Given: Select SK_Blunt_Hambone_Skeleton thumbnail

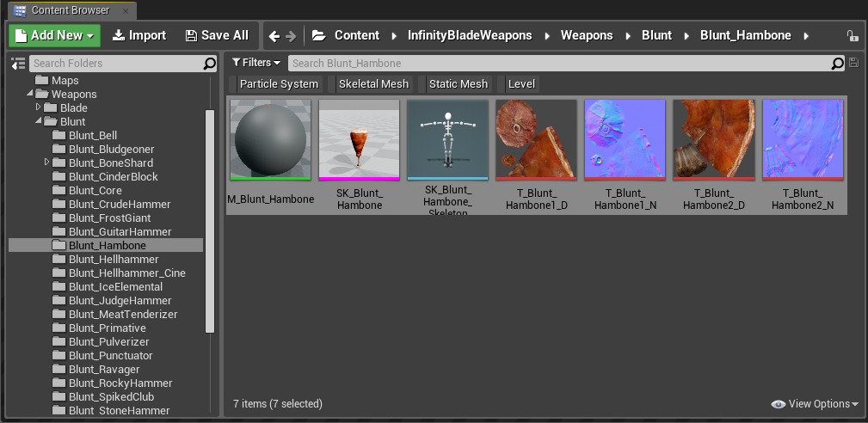Looking at the screenshot, I should (x=448, y=140).
